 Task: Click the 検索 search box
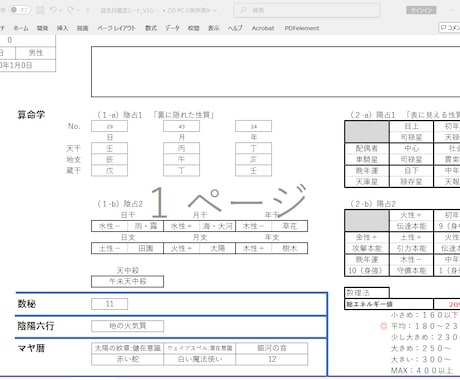(307, 10)
